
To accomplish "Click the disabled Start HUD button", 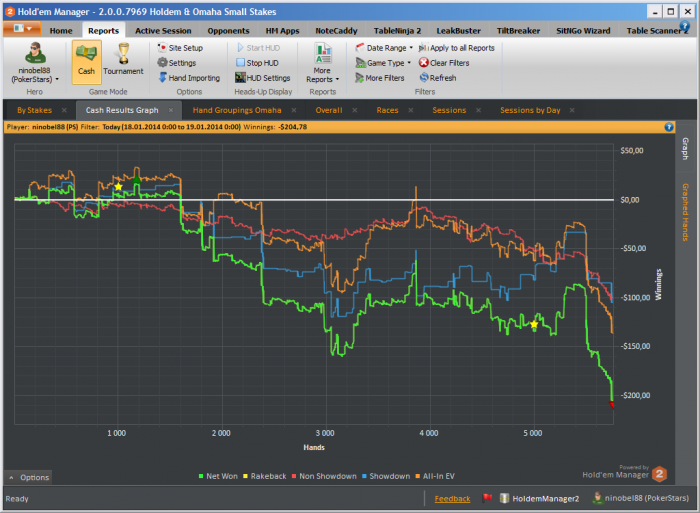I will (x=258, y=48).
